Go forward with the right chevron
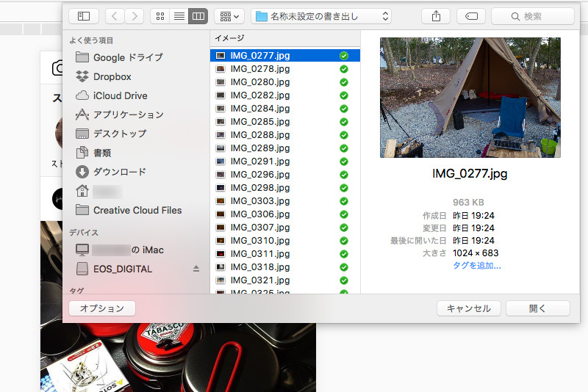Screen dimensions: 588x392 point(135,16)
